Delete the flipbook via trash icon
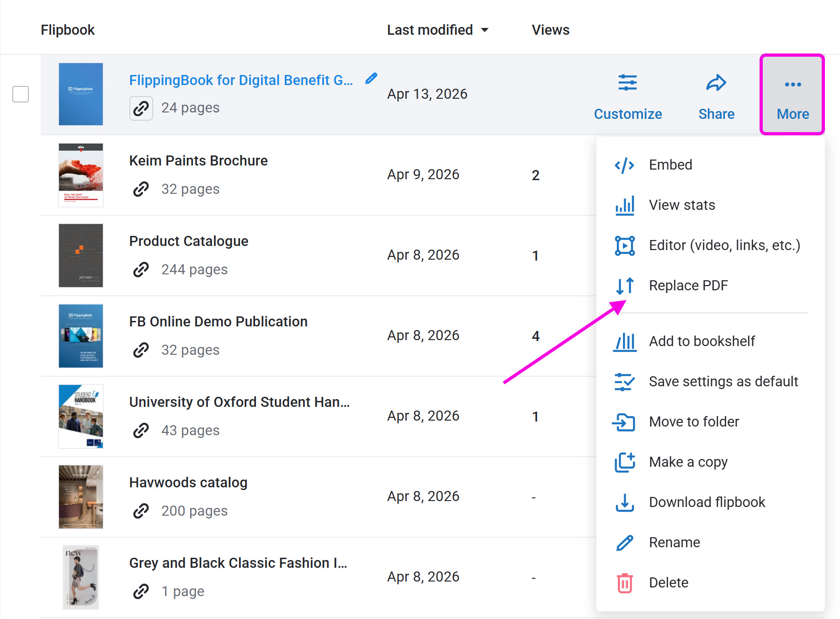 (624, 583)
